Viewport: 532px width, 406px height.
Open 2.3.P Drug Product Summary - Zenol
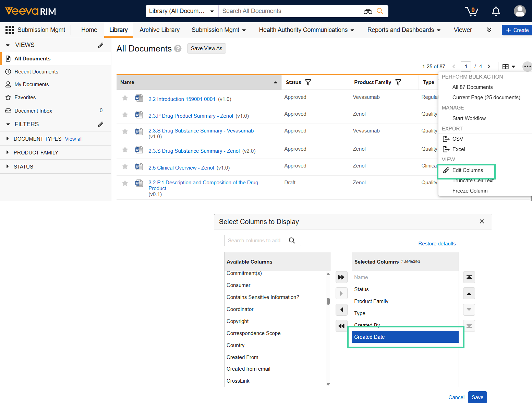191,116
